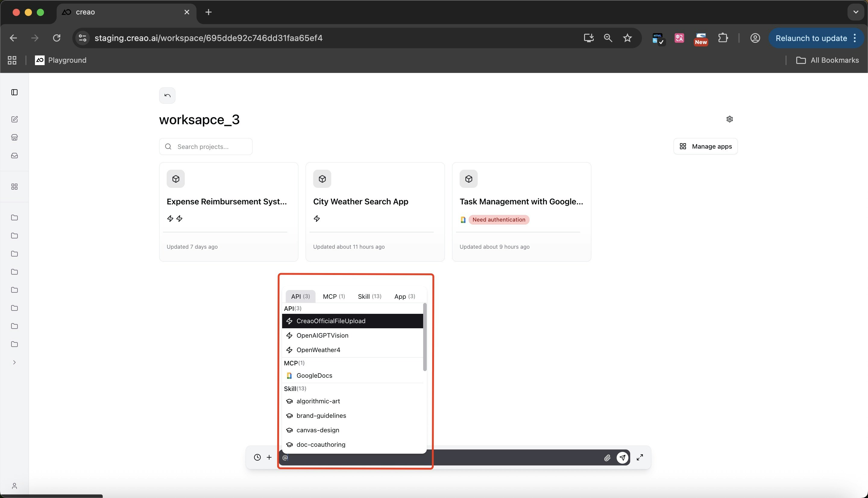The image size is (868, 498).
Task: Switch to the MCP tab
Action: [x=334, y=296]
